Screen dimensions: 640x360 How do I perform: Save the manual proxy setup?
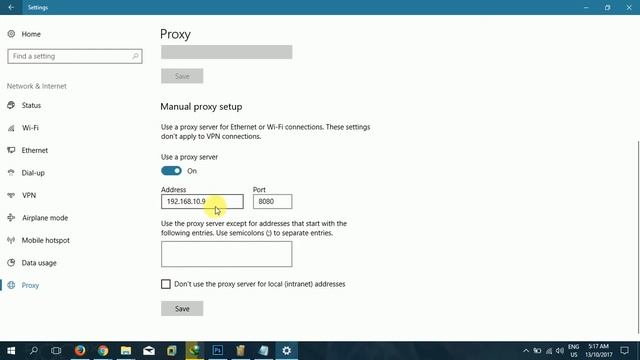pos(182,309)
